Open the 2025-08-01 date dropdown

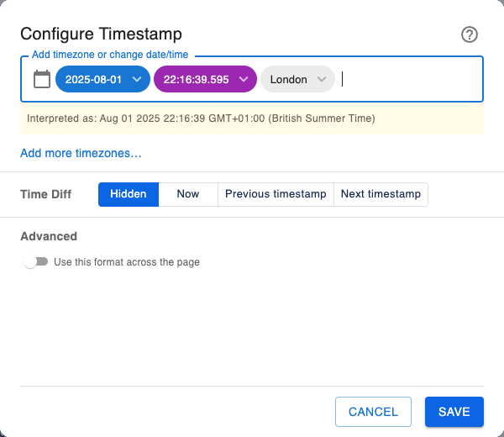coord(102,79)
